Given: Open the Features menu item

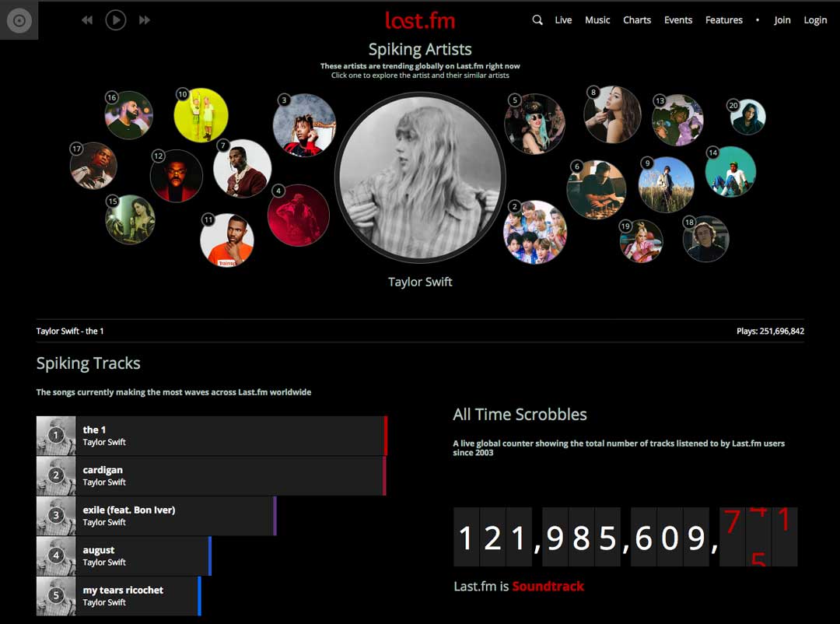Looking at the screenshot, I should (x=724, y=19).
